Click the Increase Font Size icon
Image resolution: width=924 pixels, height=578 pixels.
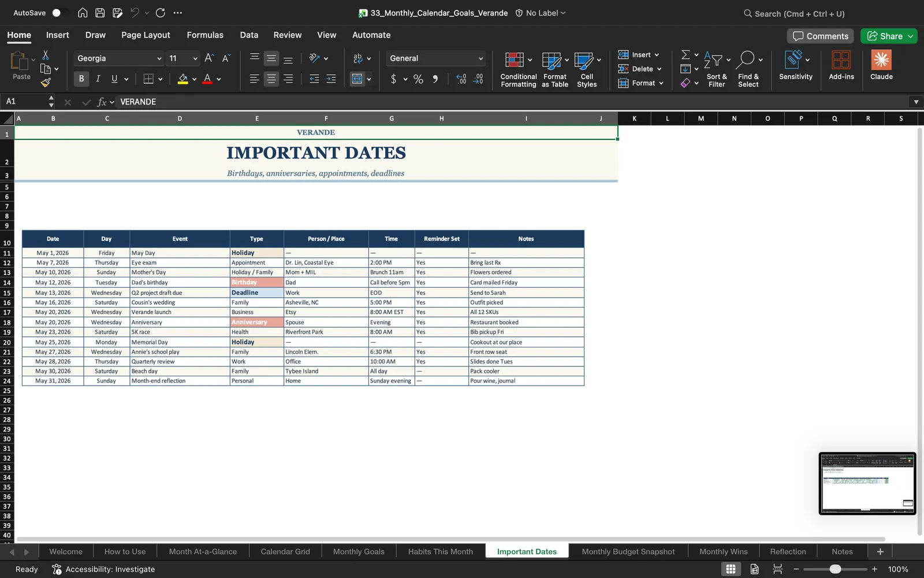pyautogui.click(x=209, y=58)
